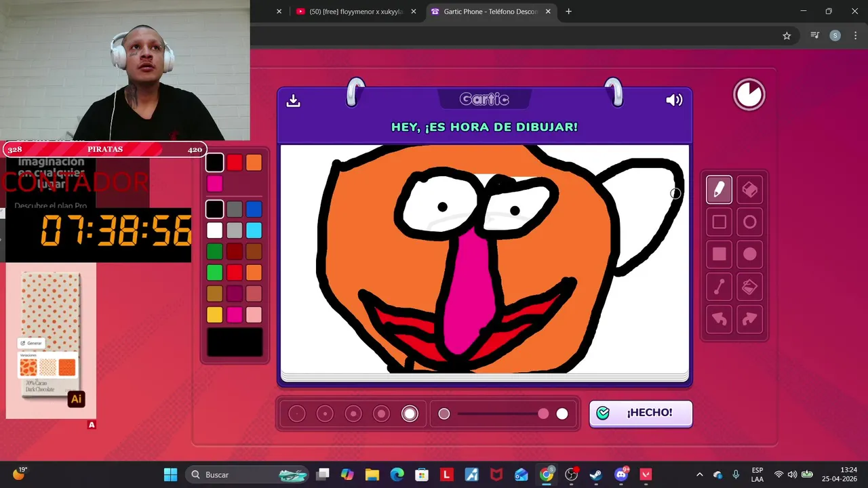Select the straight line tool

(x=719, y=287)
